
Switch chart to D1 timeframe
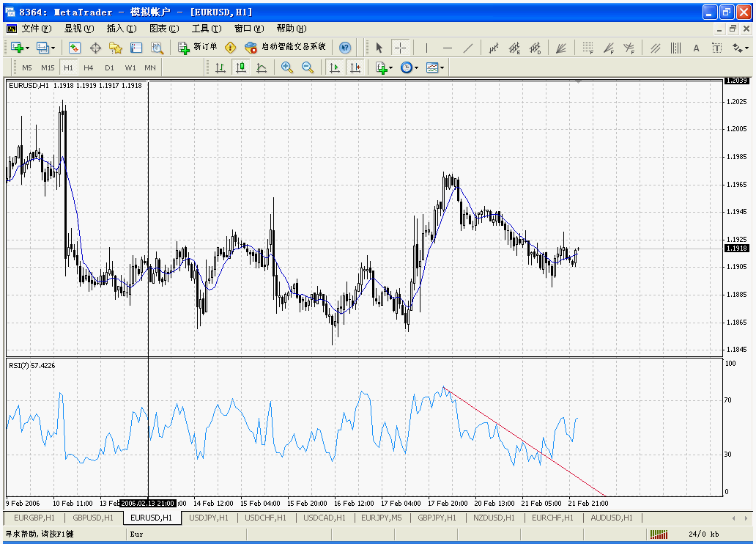[x=109, y=67]
